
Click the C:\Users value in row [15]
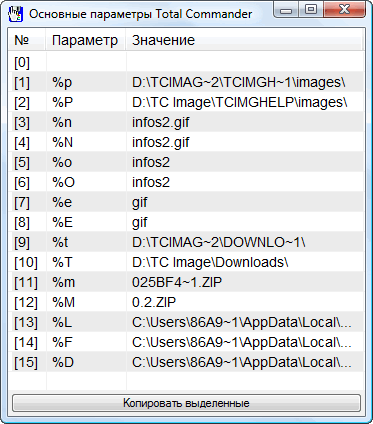[242, 362]
